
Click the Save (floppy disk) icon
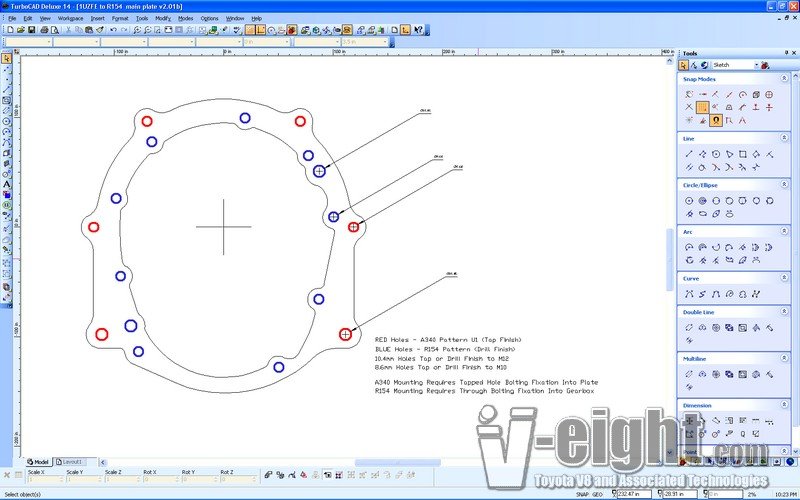[x=33, y=30]
